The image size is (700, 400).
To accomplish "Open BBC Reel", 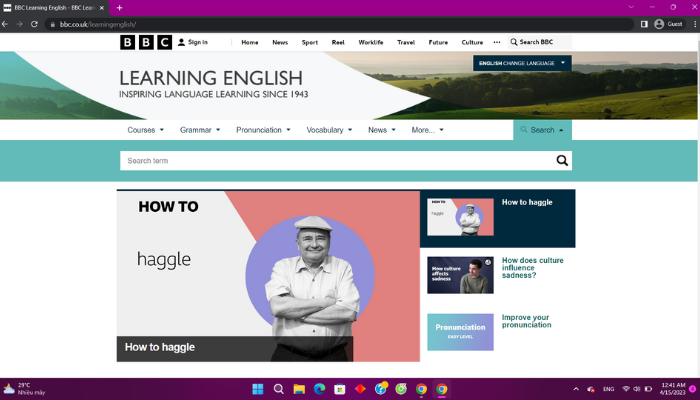I will [x=338, y=42].
